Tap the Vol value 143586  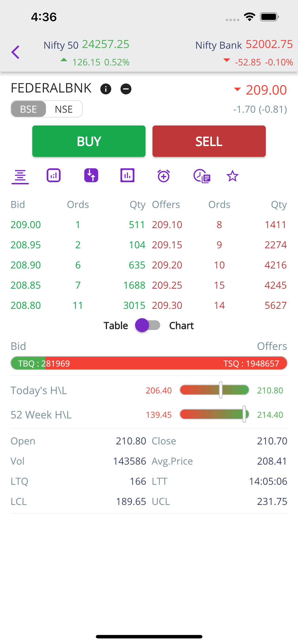(x=130, y=461)
